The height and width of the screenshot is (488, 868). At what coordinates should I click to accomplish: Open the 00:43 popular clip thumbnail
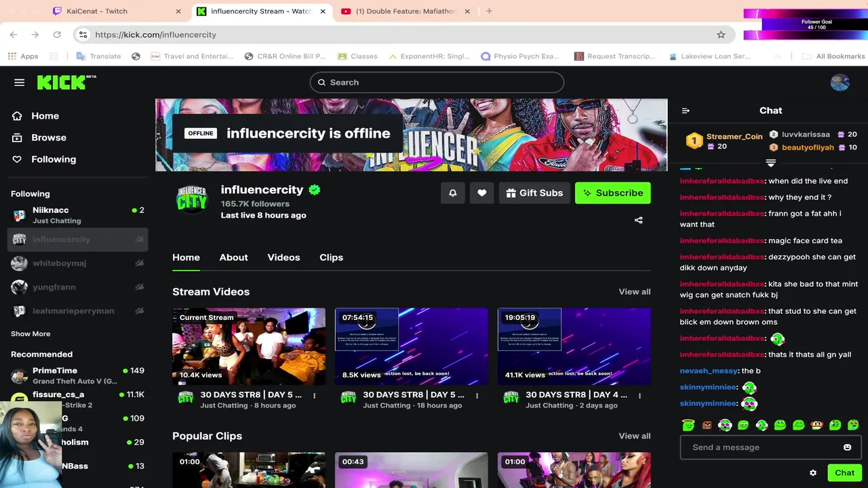click(412, 470)
